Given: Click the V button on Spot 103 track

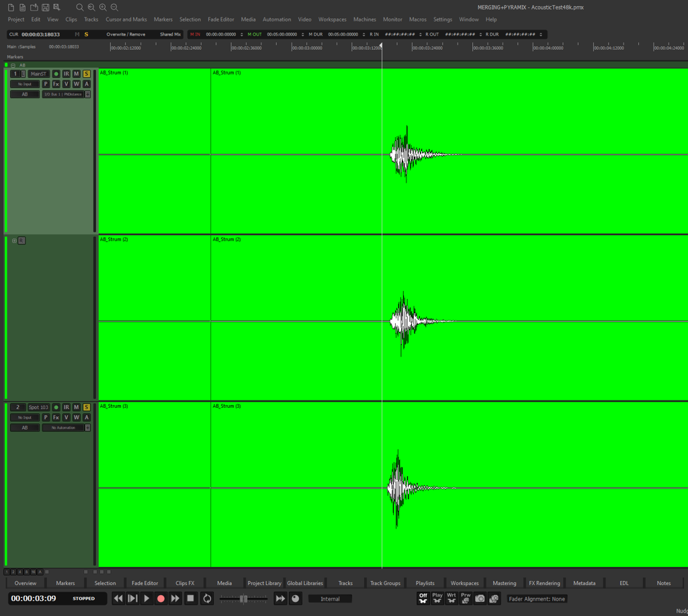Looking at the screenshot, I should coord(67,417).
